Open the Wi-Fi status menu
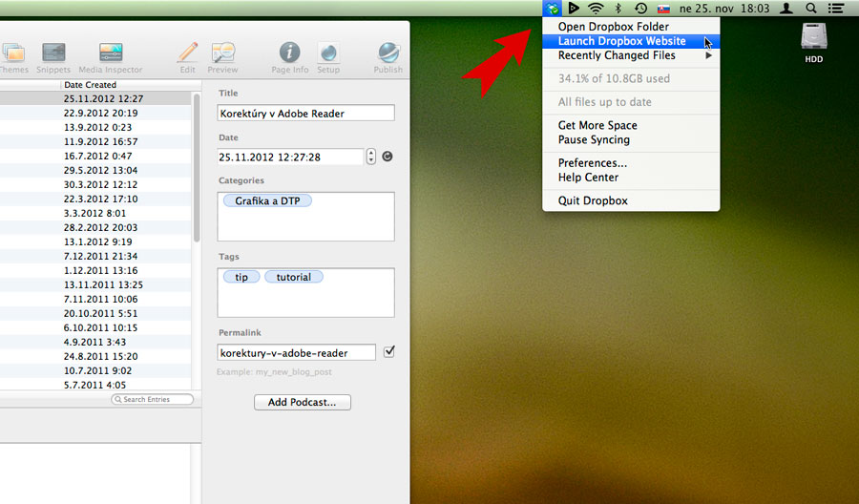The height and width of the screenshot is (504, 859). [596, 9]
